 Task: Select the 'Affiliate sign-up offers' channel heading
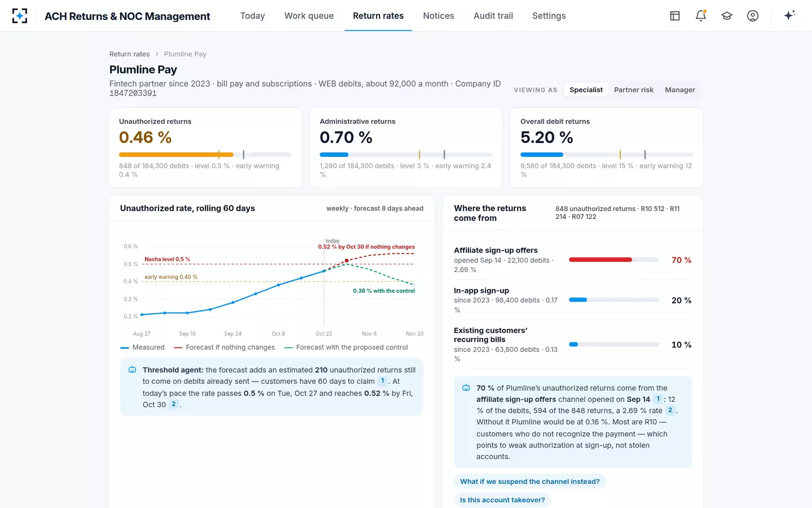click(496, 250)
